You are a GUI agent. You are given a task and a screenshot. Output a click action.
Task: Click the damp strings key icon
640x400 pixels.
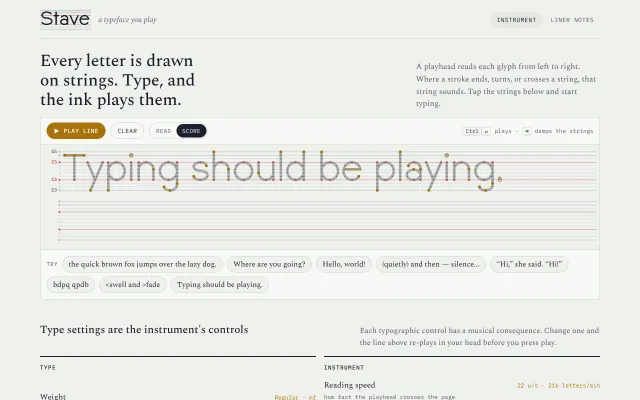tap(527, 131)
